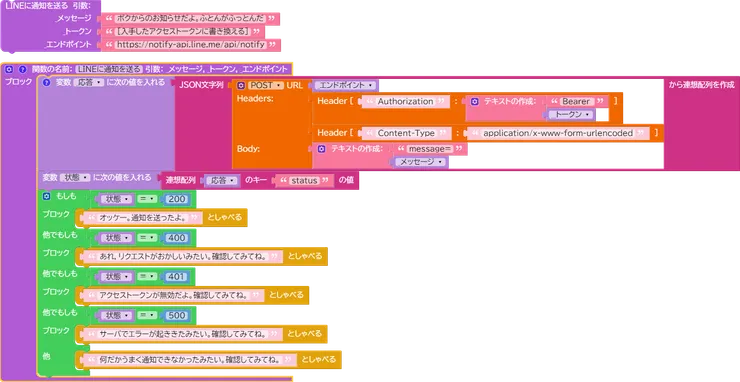Click the number field showing 401
Screen dimensions: 740x382
(x=176, y=277)
